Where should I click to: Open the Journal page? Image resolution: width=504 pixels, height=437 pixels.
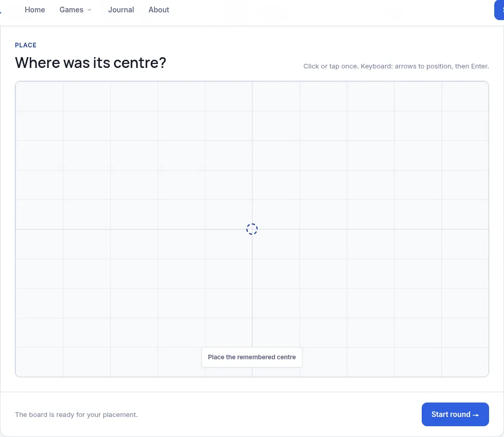click(121, 10)
